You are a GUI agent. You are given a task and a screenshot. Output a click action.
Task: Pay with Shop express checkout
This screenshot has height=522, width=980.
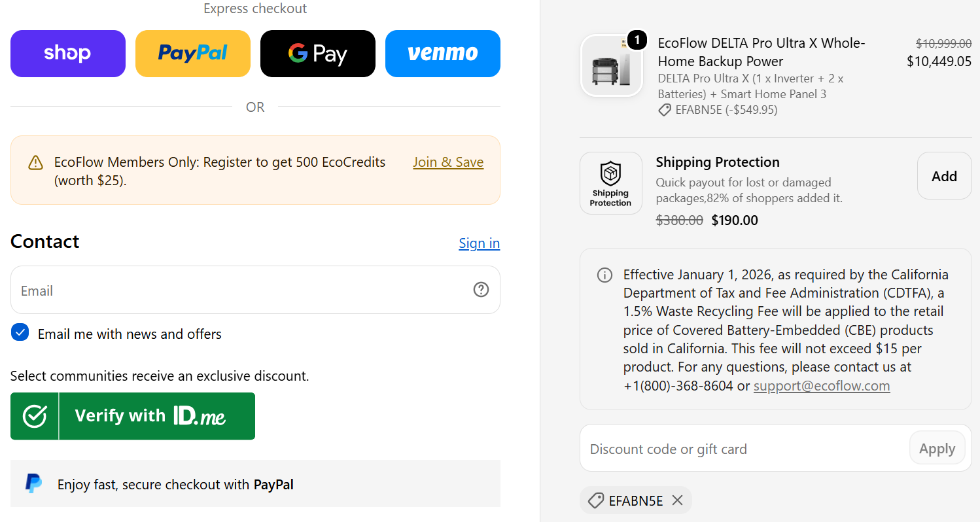pyautogui.click(x=68, y=54)
